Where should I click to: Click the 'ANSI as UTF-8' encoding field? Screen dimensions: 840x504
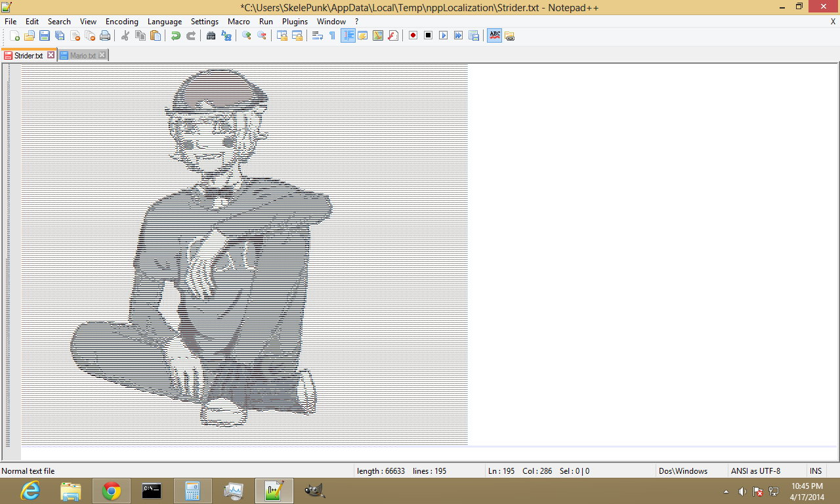pos(755,471)
